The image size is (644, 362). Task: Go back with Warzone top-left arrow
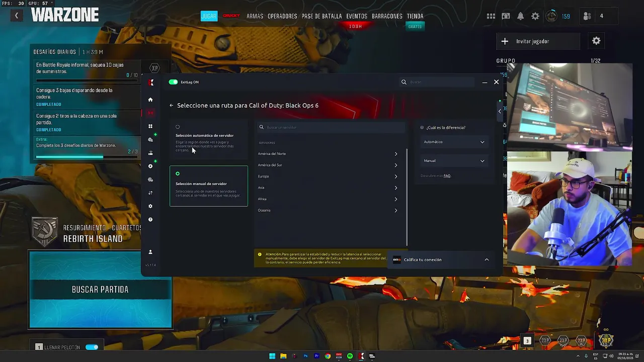click(16, 16)
